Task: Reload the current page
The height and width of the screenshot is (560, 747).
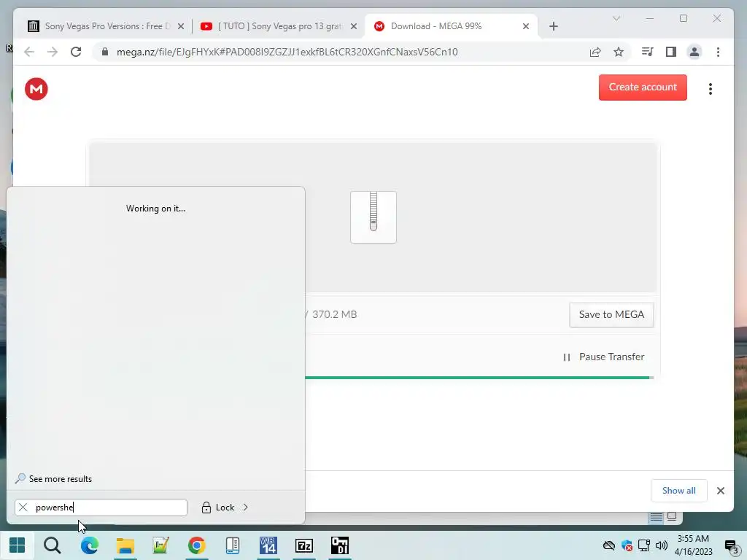Action: point(76,52)
